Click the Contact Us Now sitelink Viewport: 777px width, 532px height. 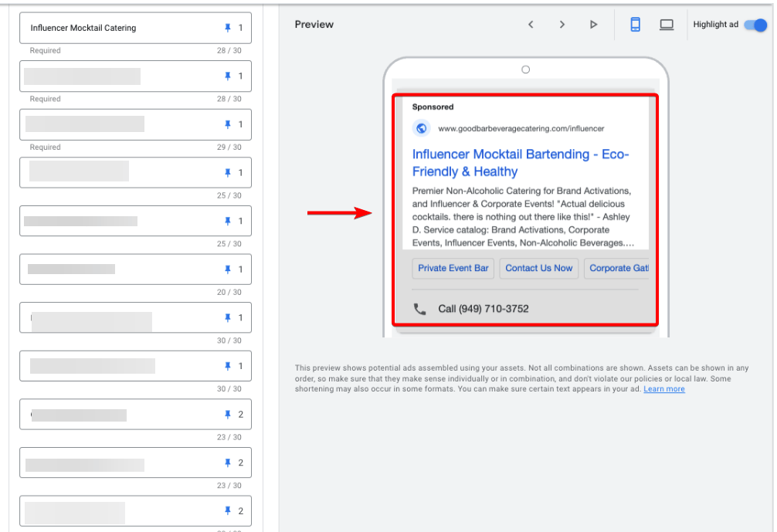(539, 268)
